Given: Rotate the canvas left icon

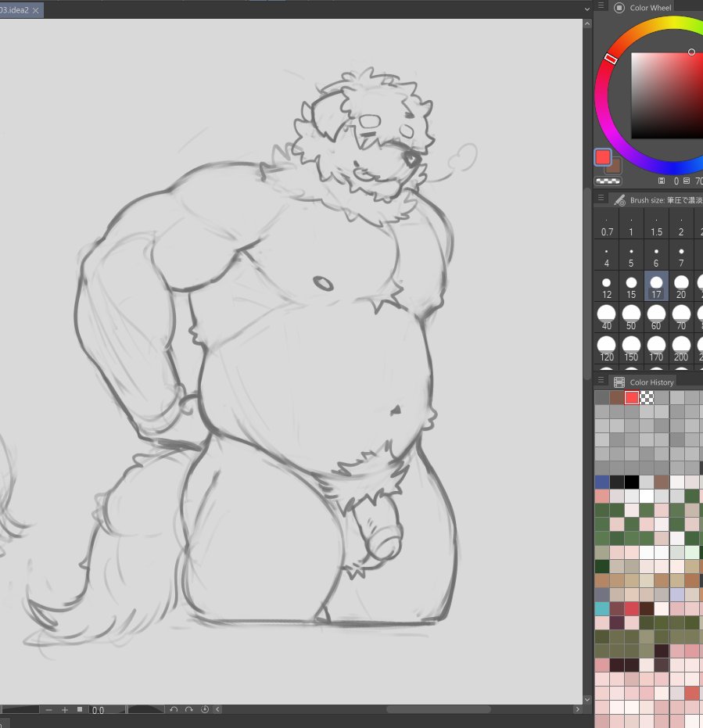Looking at the screenshot, I should click(x=174, y=709).
